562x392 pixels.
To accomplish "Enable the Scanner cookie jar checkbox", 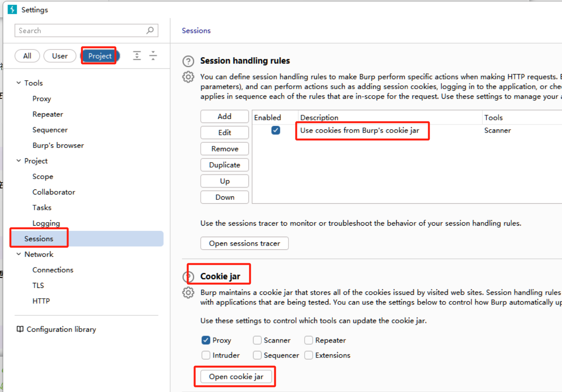I will point(257,340).
